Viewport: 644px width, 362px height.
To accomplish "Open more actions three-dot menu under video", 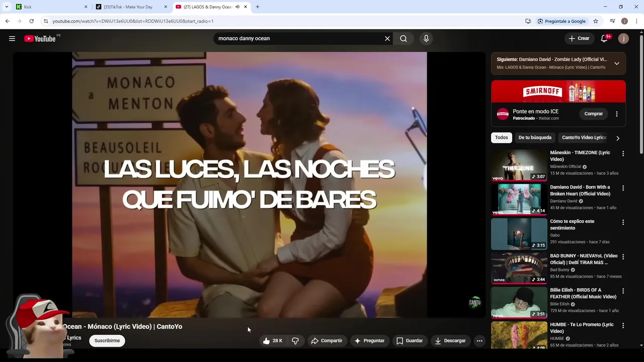I will (479, 341).
